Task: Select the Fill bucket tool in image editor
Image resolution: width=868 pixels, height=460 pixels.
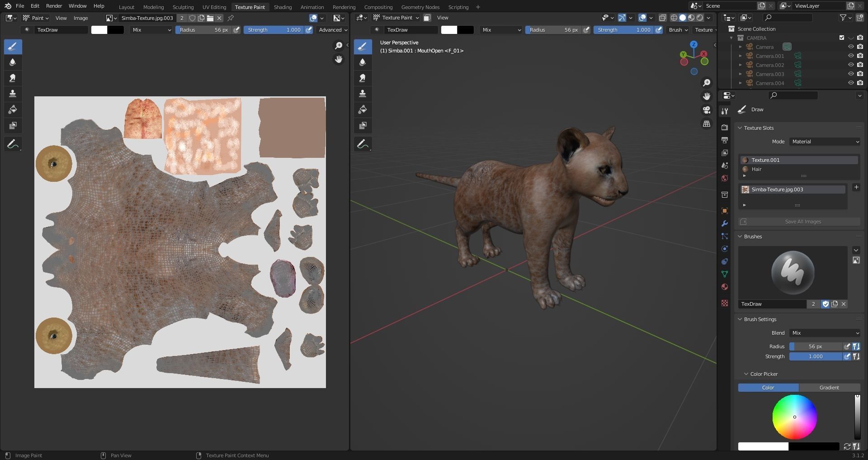Action: pyautogui.click(x=13, y=109)
